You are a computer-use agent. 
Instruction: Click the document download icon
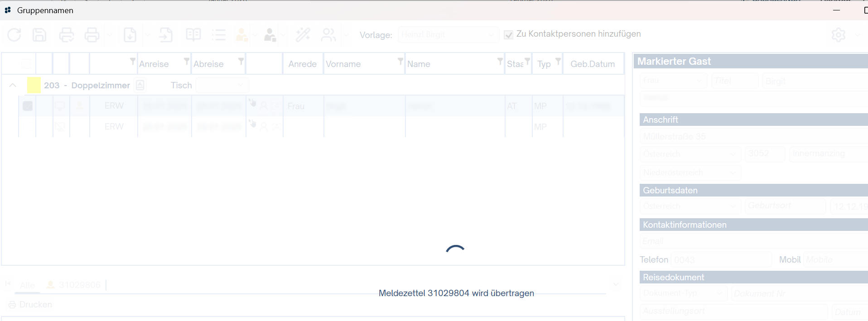130,35
